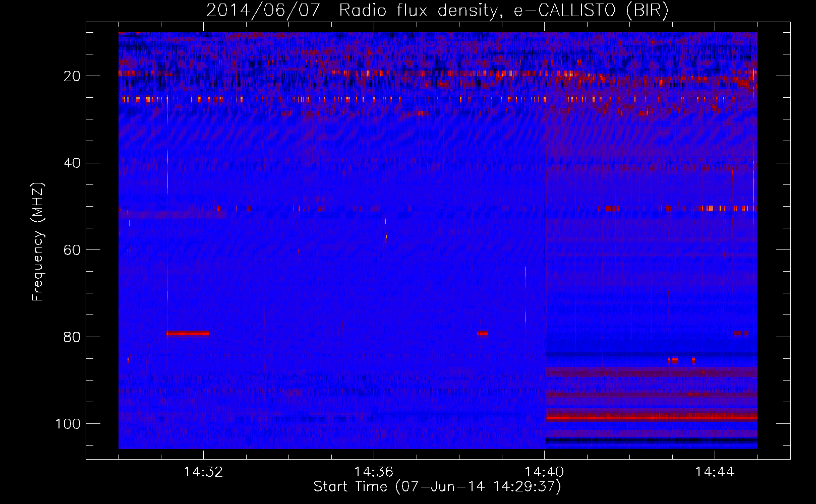
Task: Click the plot title text e-CALLISTO (BIR)
Action: pyautogui.click(x=591, y=11)
